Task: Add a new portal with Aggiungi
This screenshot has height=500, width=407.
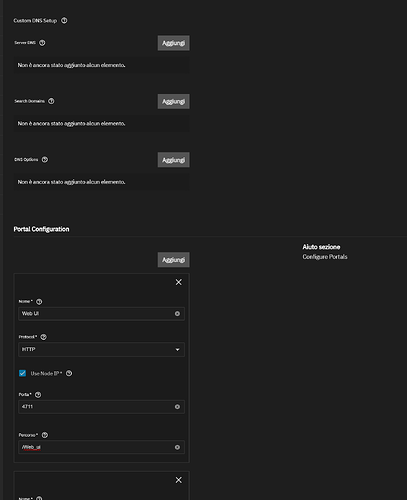Action: (x=174, y=260)
